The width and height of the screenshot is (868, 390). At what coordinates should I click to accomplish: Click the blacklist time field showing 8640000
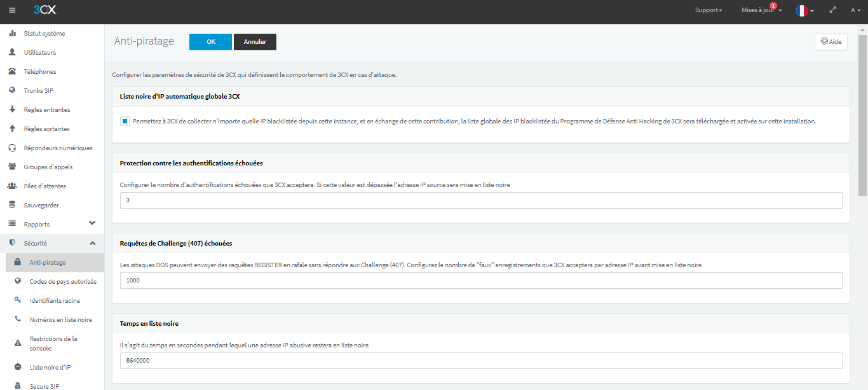pyautogui.click(x=481, y=361)
